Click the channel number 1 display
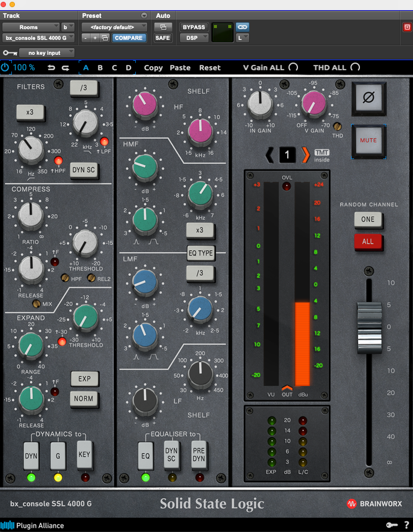 [x=287, y=155]
